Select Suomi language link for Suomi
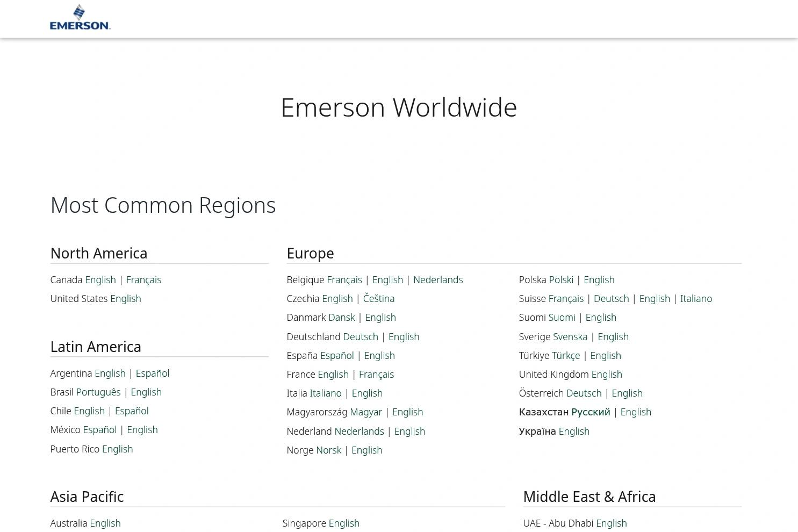This screenshot has height=532, width=798. tap(562, 317)
